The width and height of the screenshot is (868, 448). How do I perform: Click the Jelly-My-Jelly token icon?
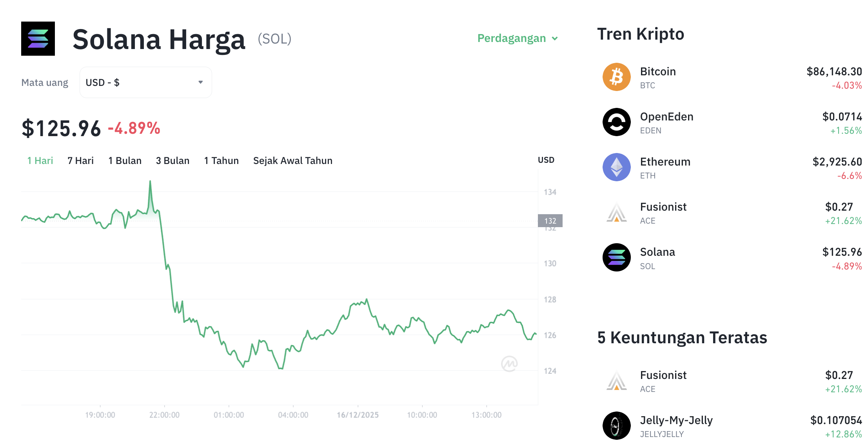[616, 426]
